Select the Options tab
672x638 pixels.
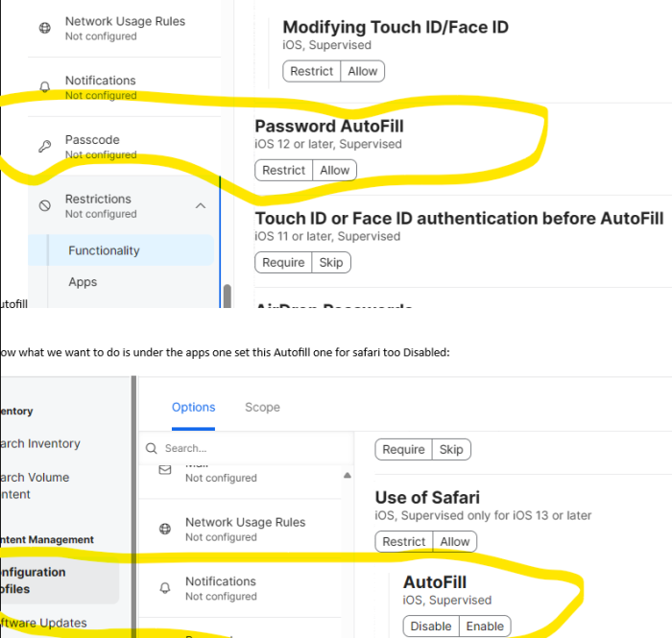point(193,407)
